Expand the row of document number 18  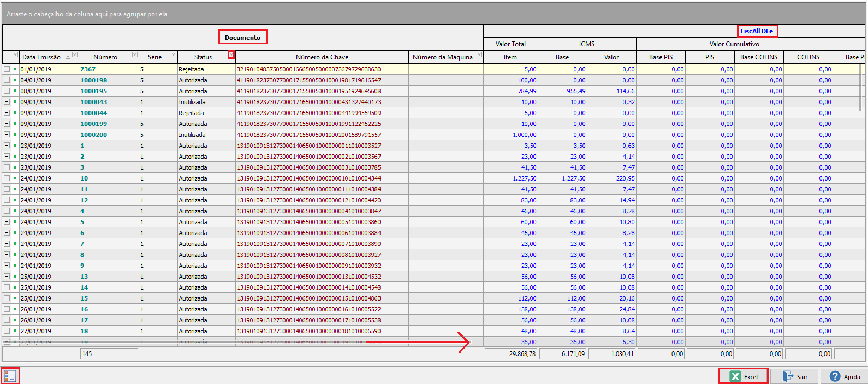pyautogui.click(x=7, y=331)
